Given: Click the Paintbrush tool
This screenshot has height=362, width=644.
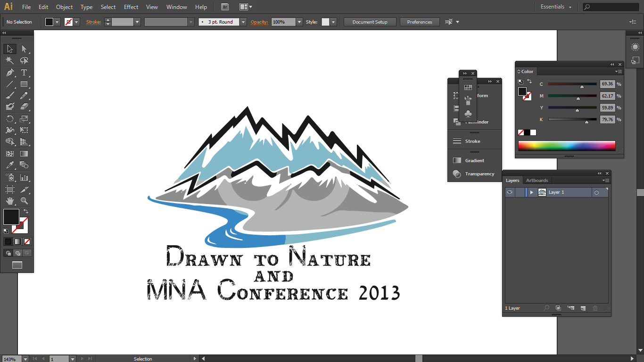Looking at the screenshot, I should [x=9, y=96].
